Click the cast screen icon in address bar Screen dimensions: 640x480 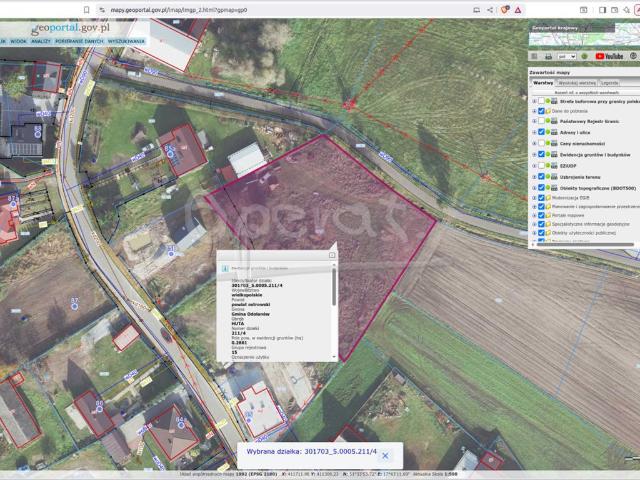coord(476,10)
